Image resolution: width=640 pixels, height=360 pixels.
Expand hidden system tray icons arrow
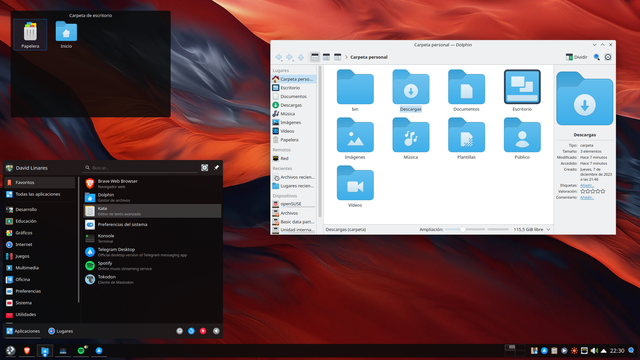tap(604, 351)
